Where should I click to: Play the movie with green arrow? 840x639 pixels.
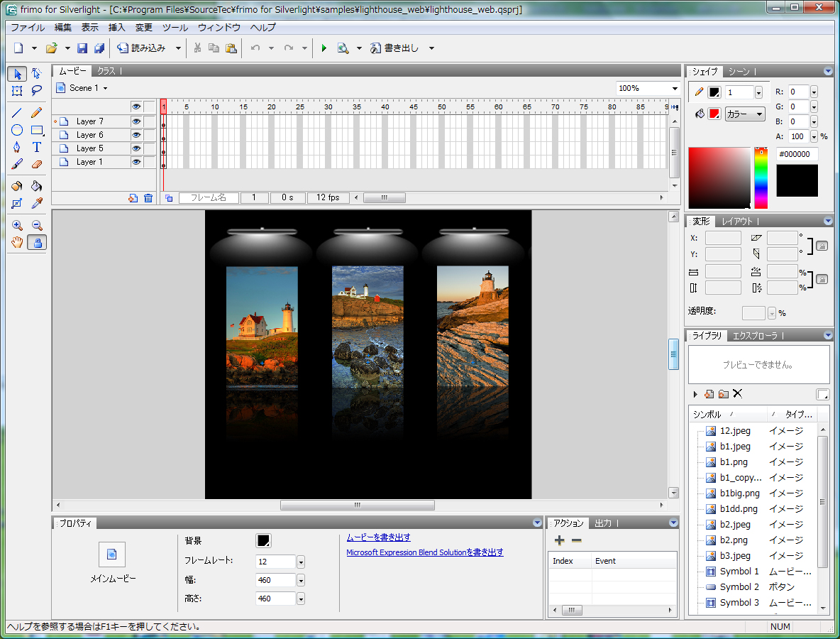324,48
